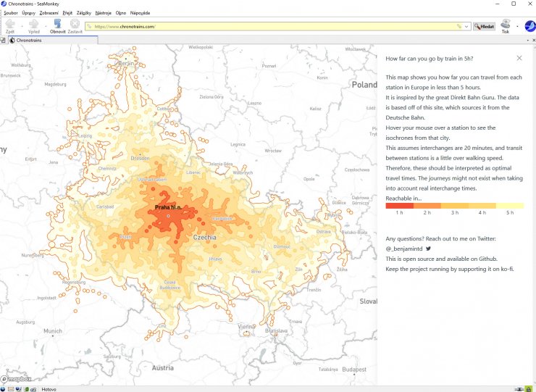Open the ko-fi support link
536x392 pixels.
click(507, 269)
